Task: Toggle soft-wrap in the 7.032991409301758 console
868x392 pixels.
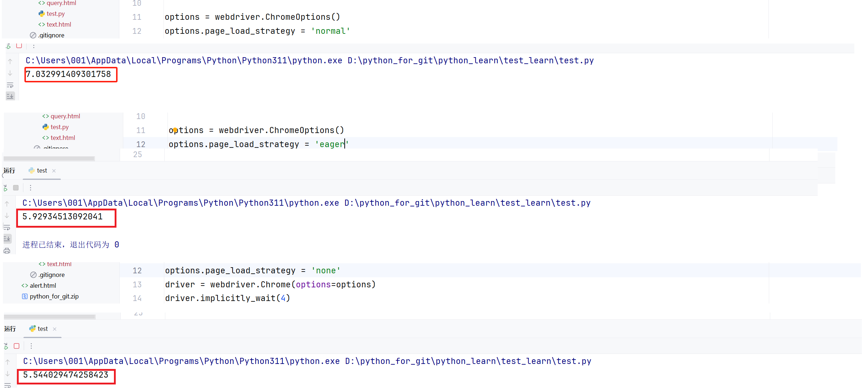Action: [x=10, y=85]
